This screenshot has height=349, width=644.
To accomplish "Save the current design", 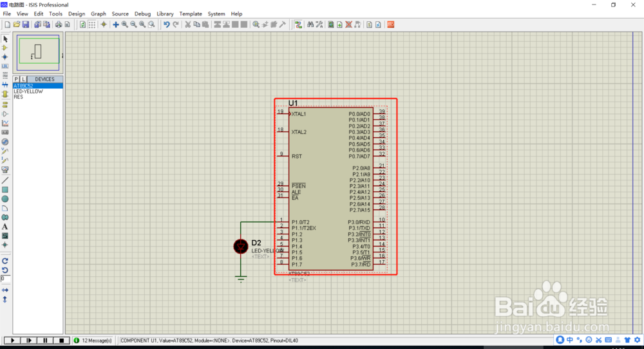I will [x=26, y=24].
